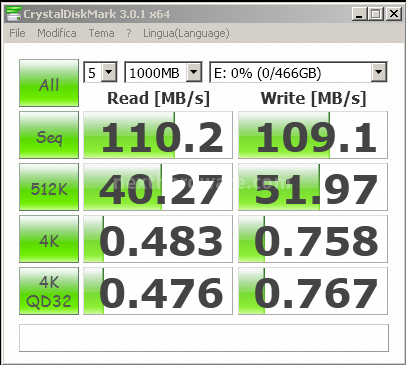Click the 4K read result 0.483
This screenshot has height=365, width=406.
(158, 239)
